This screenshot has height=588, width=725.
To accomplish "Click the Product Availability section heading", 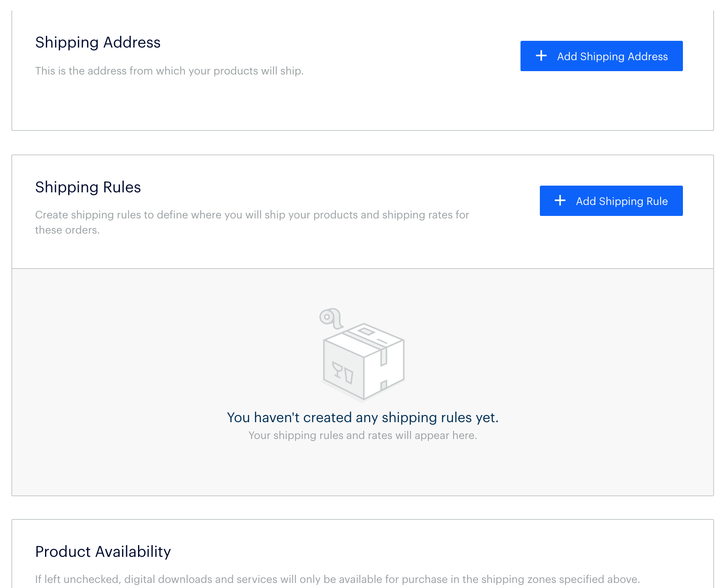I will click(103, 552).
